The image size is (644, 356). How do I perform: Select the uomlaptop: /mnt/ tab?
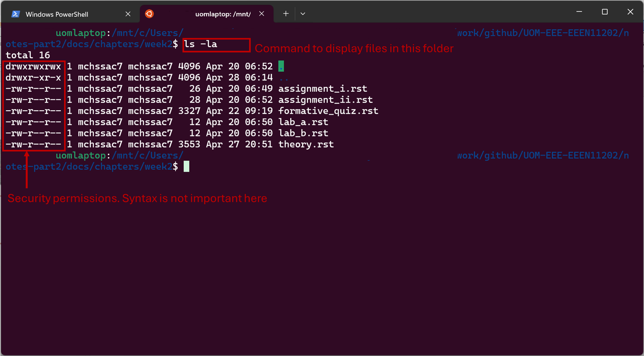click(x=223, y=14)
